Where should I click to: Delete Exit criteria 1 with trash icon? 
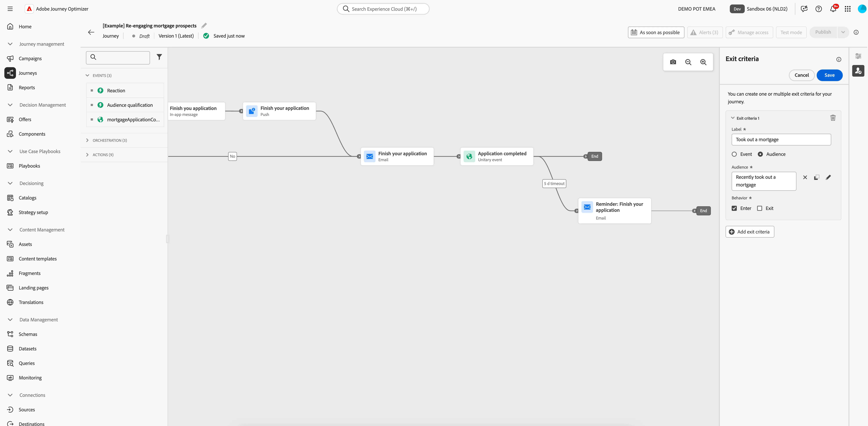pyautogui.click(x=833, y=118)
